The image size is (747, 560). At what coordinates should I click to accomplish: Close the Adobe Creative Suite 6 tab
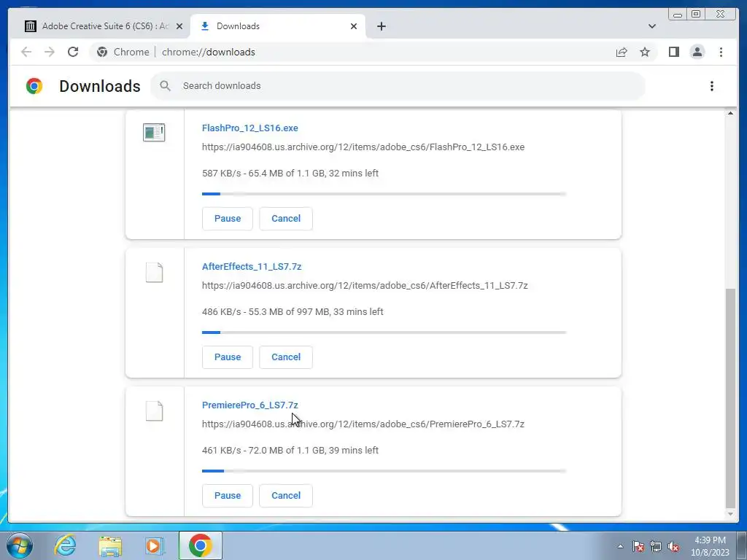coord(179,26)
